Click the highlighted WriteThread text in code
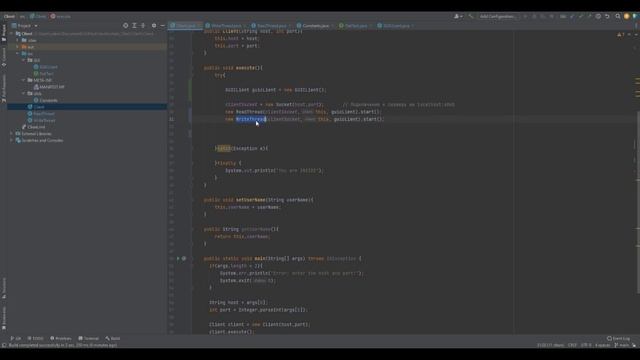Image resolution: width=640 pixels, height=360 pixels. point(251,119)
